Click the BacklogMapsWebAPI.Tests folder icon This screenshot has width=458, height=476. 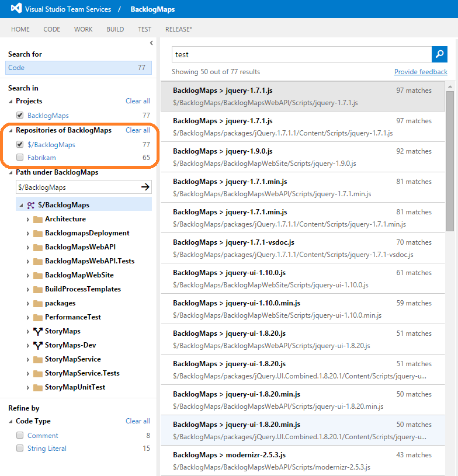tap(37, 261)
